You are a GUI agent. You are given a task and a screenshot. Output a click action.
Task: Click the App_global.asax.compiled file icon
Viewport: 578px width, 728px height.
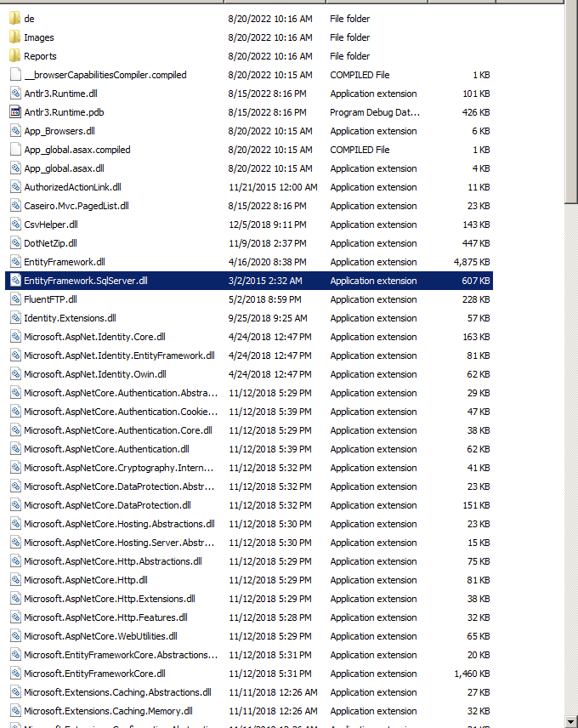tap(15, 150)
